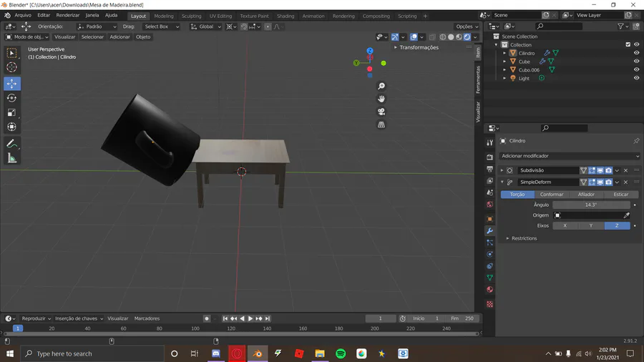Toggle auto keying record button
This screenshot has width=644, height=362.
pos(207,318)
